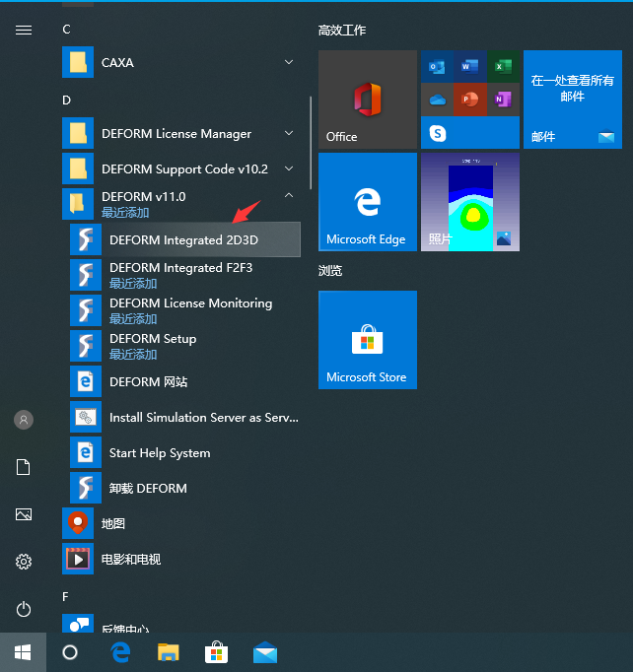633x672 pixels.
Task: Open the Word icon in the Office group tile
Action: coord(469,66)
